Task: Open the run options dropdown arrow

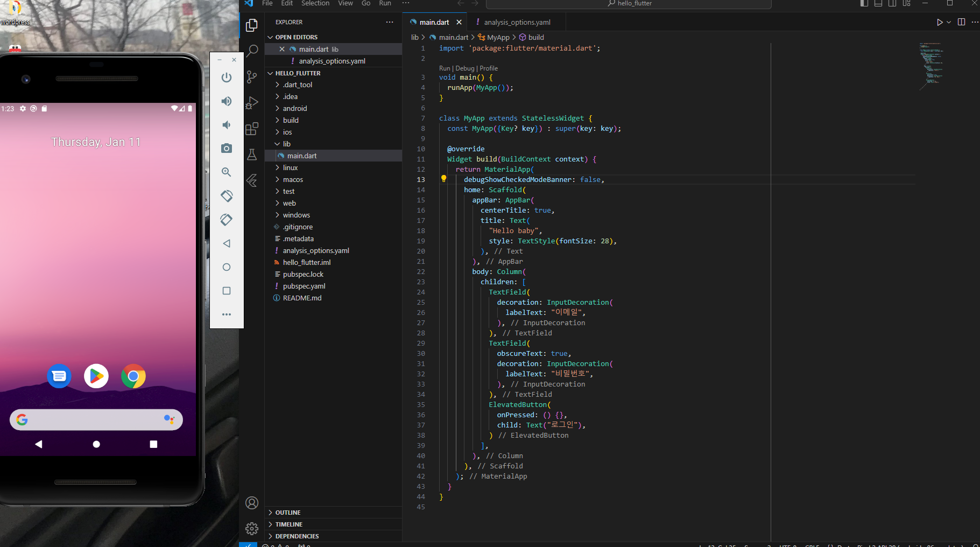Action: (x=949, y=22)
